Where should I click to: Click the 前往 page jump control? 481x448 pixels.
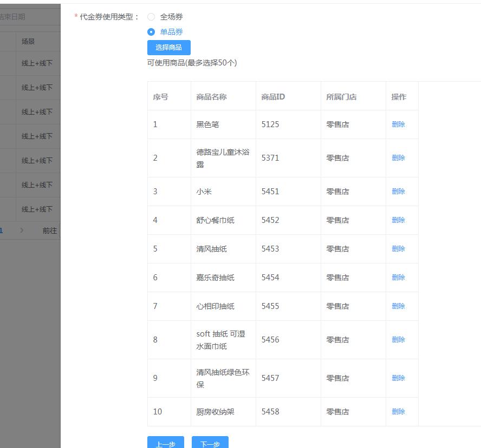pos(50,230)
